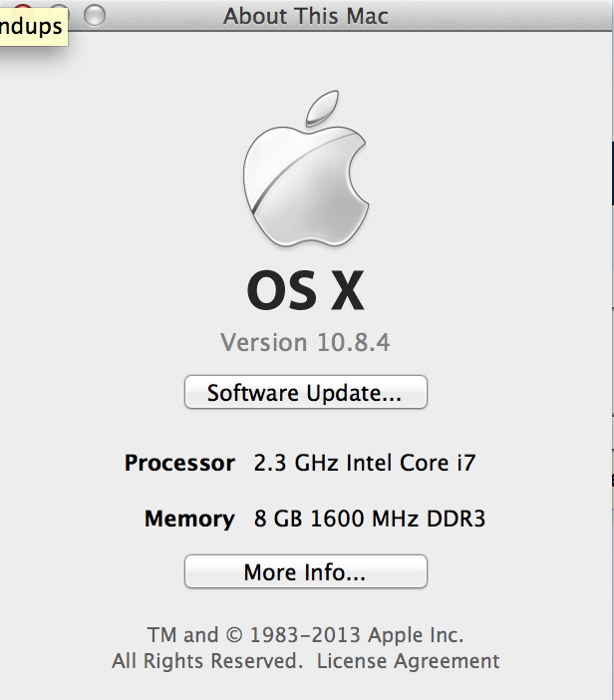This screenshot has width=614, height=700.
Task: Open More Info system details
Action: tap(306, 571)
